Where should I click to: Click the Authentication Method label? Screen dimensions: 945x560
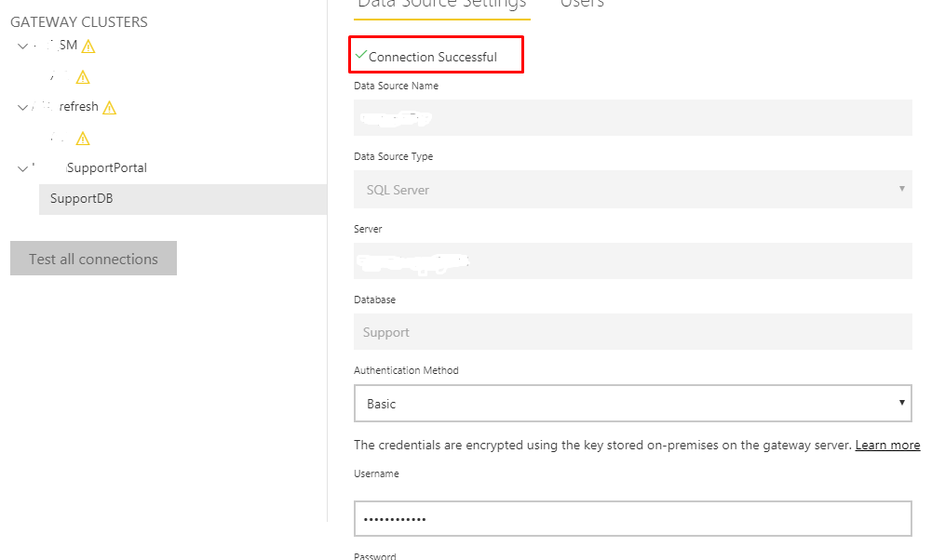406,370
